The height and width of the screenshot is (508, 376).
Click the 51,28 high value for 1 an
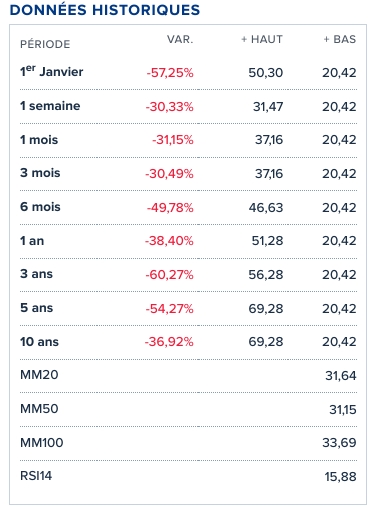pos(267,241)
